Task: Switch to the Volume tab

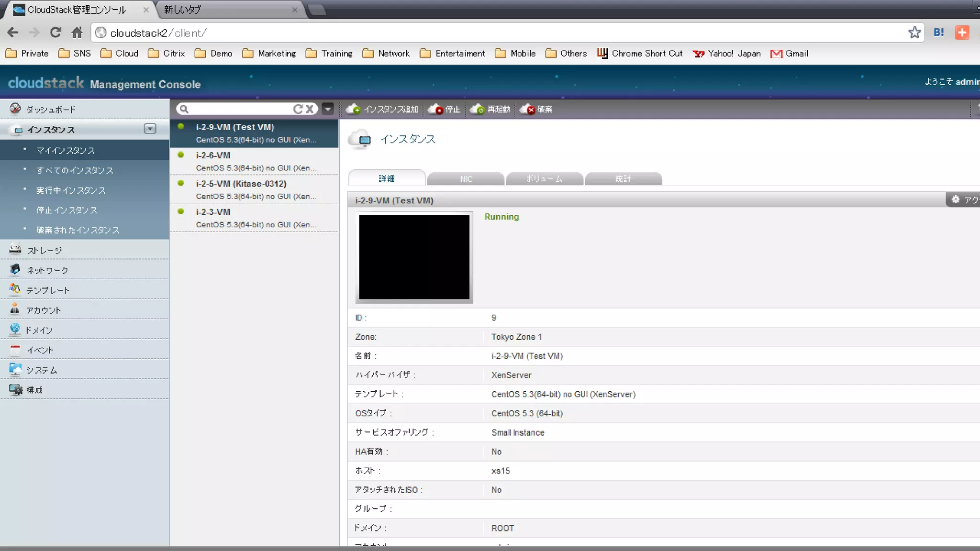Action: click(x=544, y=179)
